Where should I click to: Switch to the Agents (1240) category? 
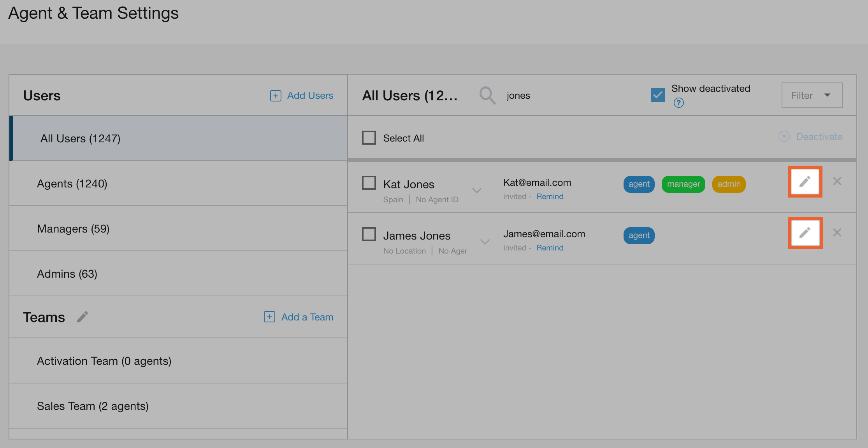(72, 183)
